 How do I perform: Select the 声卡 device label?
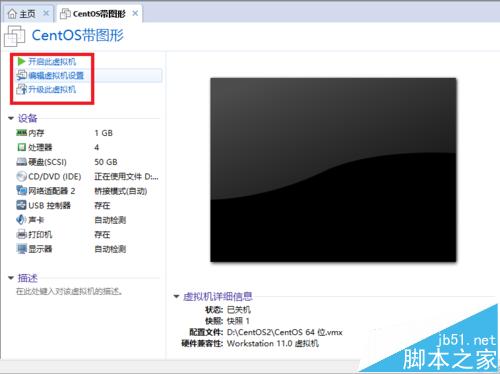[x=36, y=220]
